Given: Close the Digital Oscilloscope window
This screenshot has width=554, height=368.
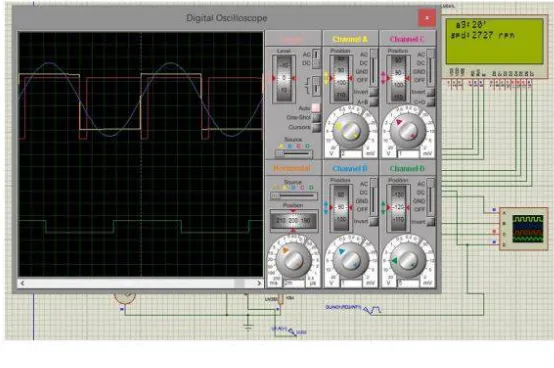Looking at the screenshot, I should pyautogui.click(x=427, y=18).
